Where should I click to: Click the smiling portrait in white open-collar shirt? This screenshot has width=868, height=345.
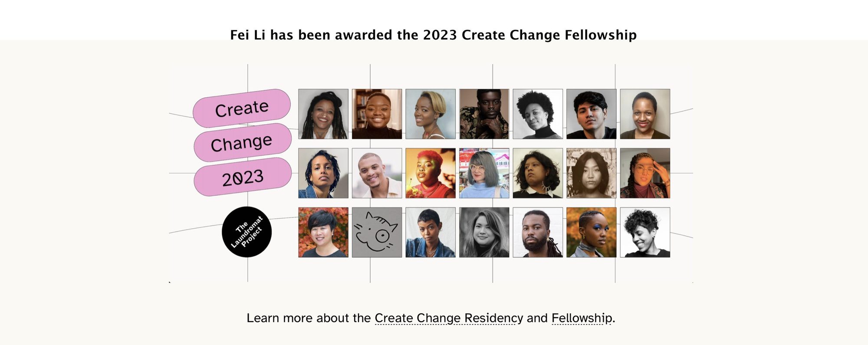(x=377, y=173)
